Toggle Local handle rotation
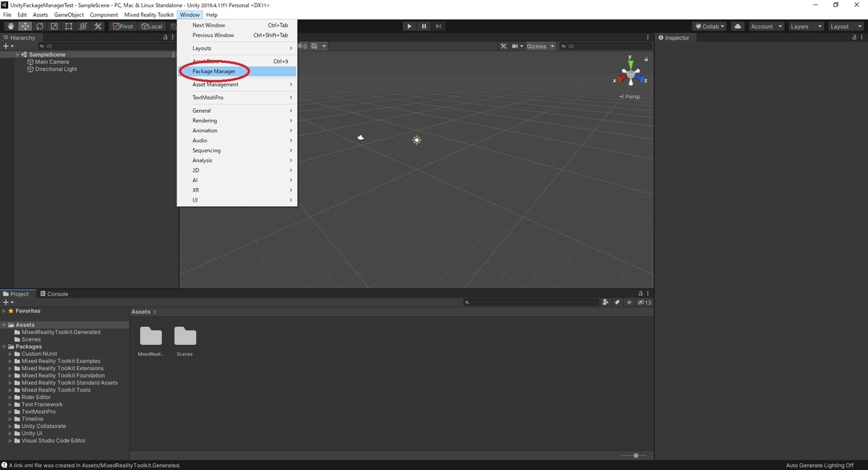 (x=152, y=27)
